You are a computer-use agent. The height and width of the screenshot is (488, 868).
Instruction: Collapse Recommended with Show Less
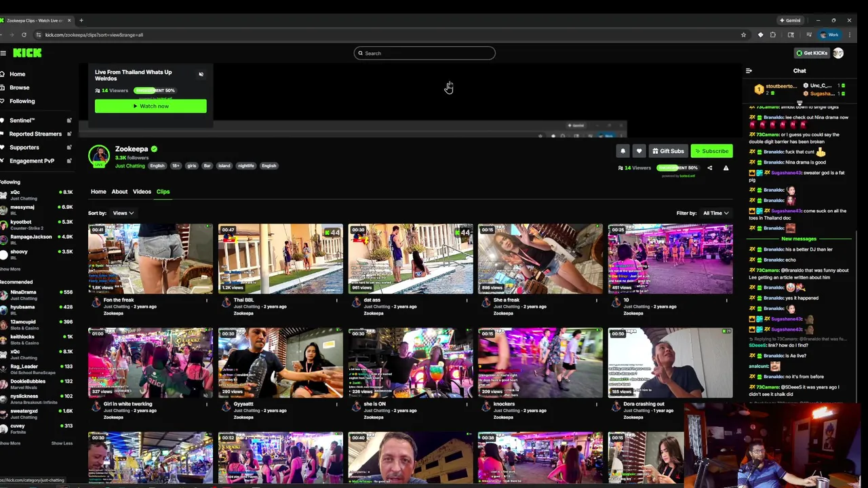[62, 443]
